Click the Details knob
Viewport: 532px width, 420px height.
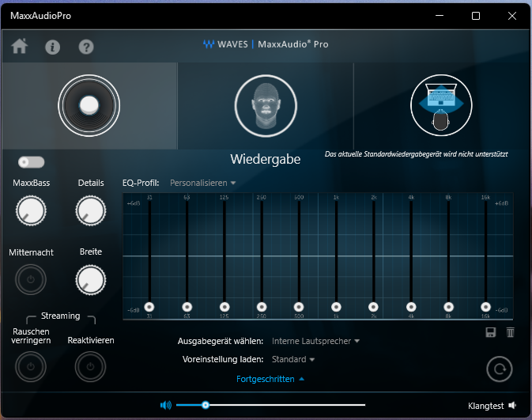click(91, 210)
